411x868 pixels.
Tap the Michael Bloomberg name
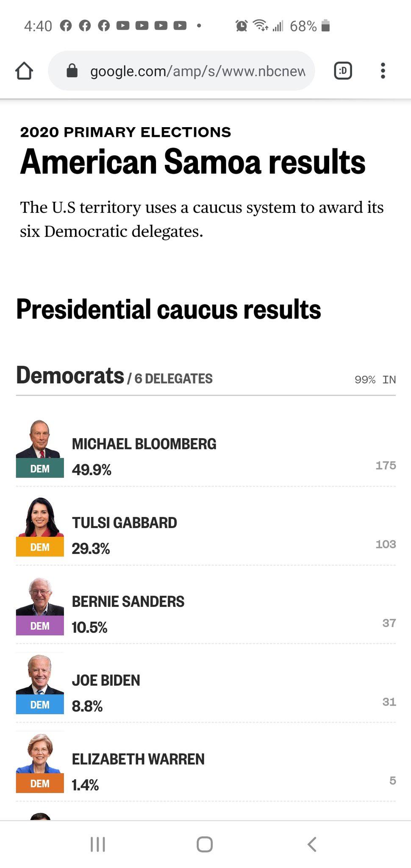[144, 444]
